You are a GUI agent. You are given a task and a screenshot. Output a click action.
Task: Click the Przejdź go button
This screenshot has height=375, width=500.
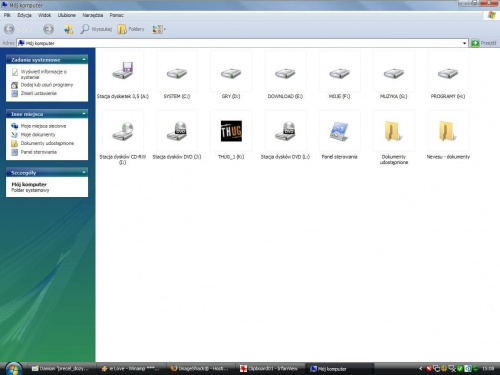484,43
